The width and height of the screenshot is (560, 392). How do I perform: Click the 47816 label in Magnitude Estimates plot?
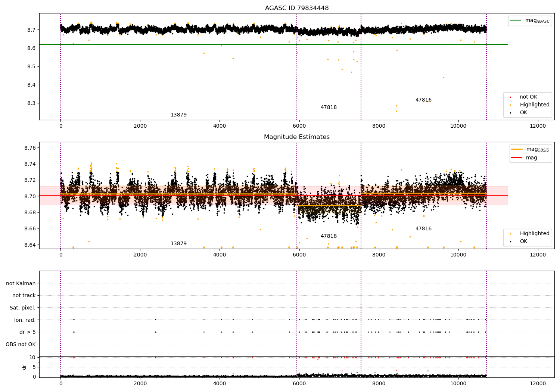(423, 229)
